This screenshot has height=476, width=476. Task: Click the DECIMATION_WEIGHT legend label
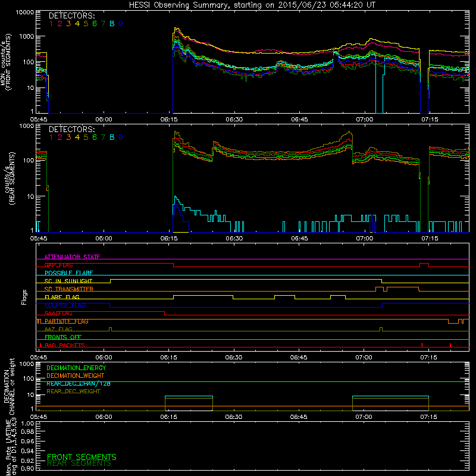pos(76,375)
